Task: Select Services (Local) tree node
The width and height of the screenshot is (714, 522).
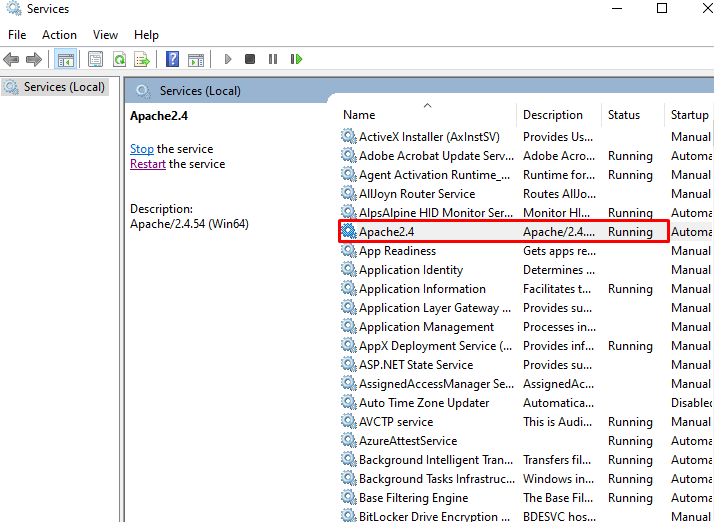Action: [56, 87]
